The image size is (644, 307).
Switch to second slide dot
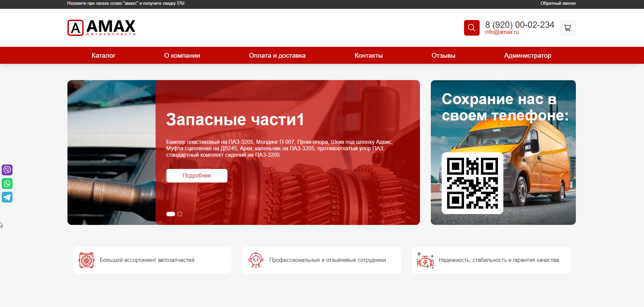click(x=180, y=214)
